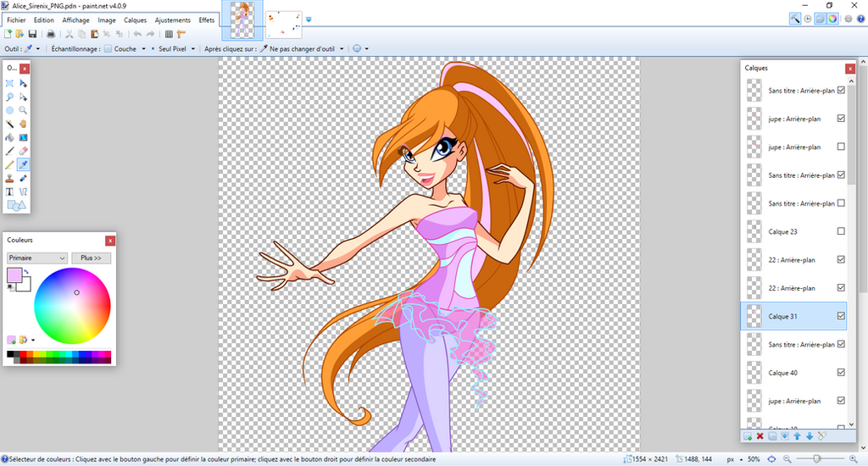Expand the image list arrow beside thumbnails
The image size is (868, 466).
(x=309, y=19)
